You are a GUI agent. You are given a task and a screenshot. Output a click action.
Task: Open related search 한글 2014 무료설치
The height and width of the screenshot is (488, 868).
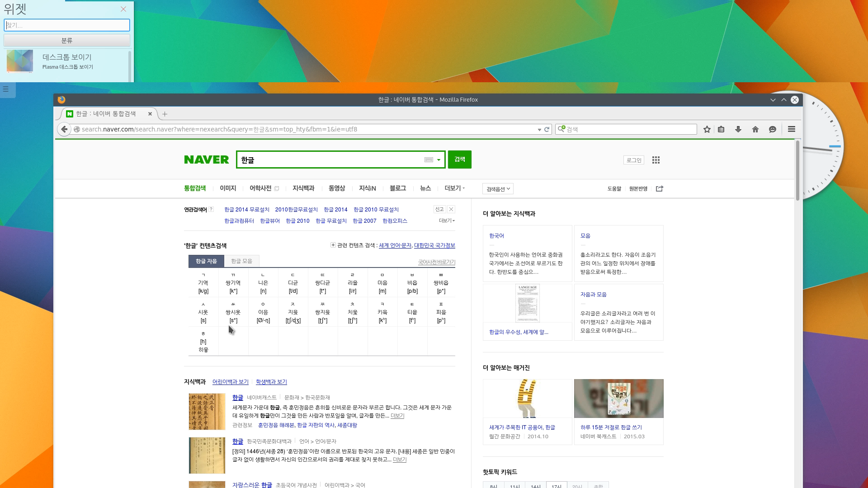[247, 210]
